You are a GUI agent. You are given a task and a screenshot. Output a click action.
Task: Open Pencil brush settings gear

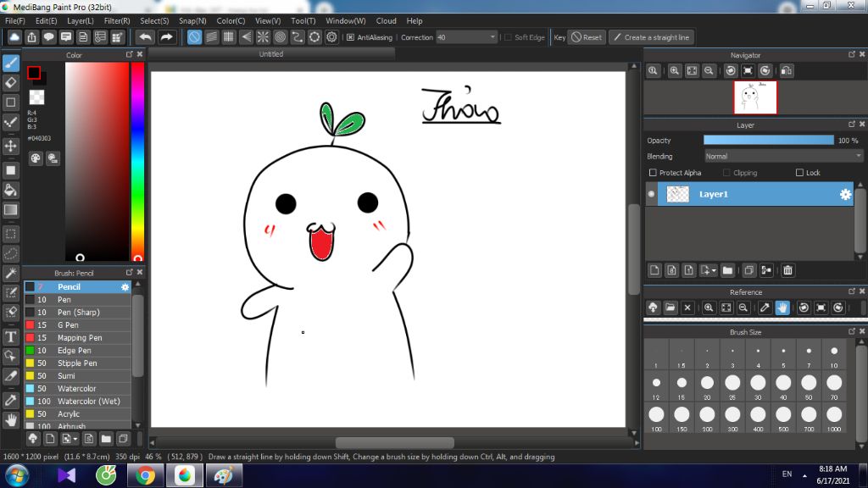point(125,287)
